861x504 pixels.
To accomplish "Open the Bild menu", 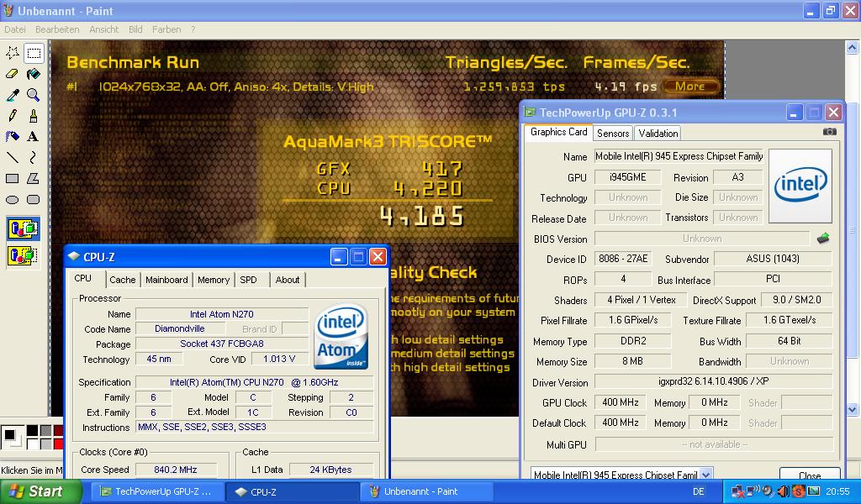I will [135, 29].
